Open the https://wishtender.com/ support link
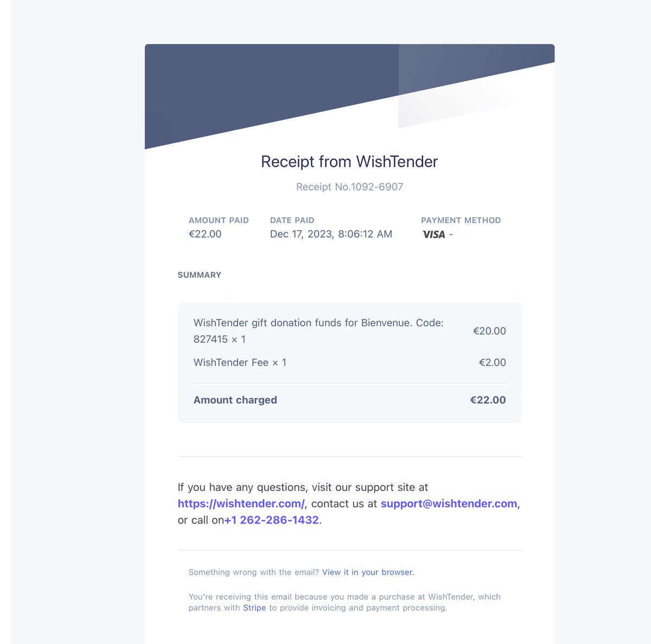This screenshot has width=651, height=644. pyautogui.click(x=241, y=503)
